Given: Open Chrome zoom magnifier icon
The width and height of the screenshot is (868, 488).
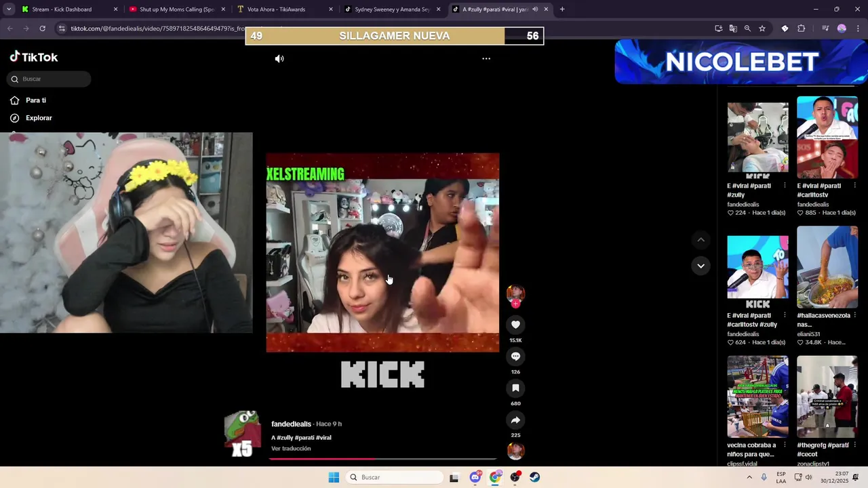Looking at the screenshot, I should coord(747,28).
